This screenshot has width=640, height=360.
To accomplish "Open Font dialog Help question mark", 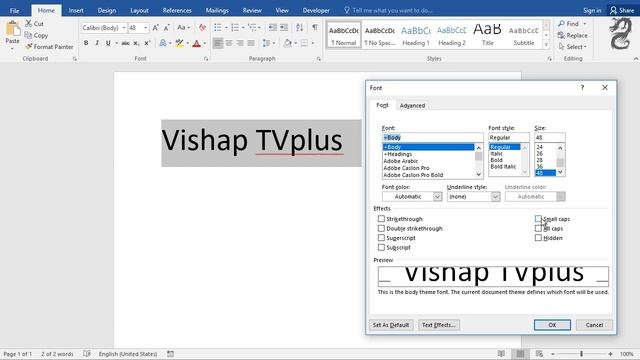I will pyautogui.click(x=582, y=88).
